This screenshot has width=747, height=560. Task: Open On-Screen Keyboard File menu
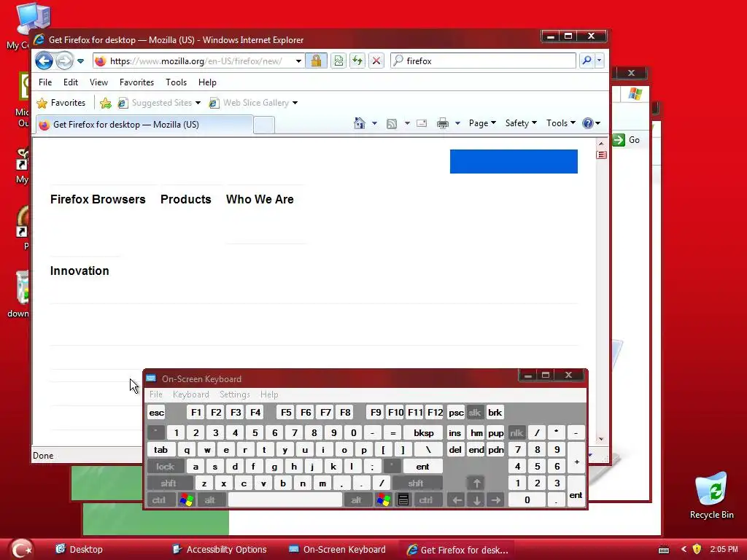(156, 394)
